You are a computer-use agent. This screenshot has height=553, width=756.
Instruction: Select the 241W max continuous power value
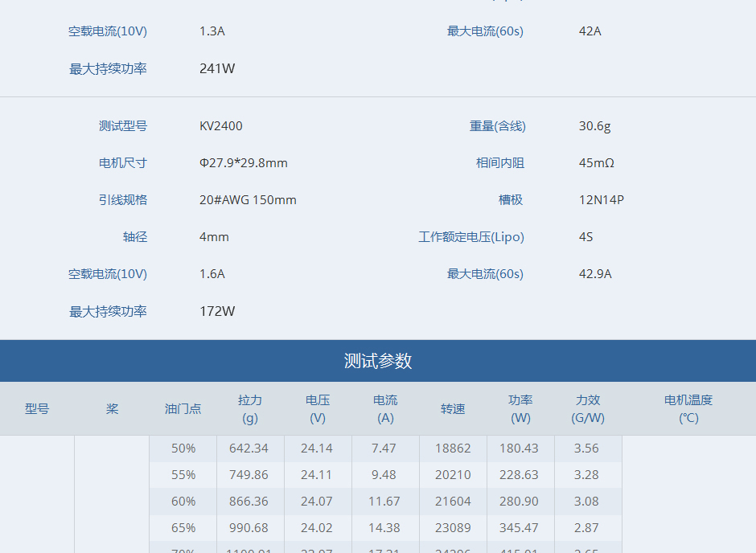coord(217,68)
